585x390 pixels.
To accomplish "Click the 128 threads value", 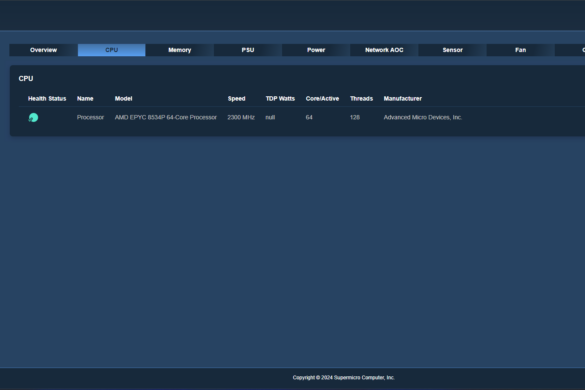I will coord(355,117).
